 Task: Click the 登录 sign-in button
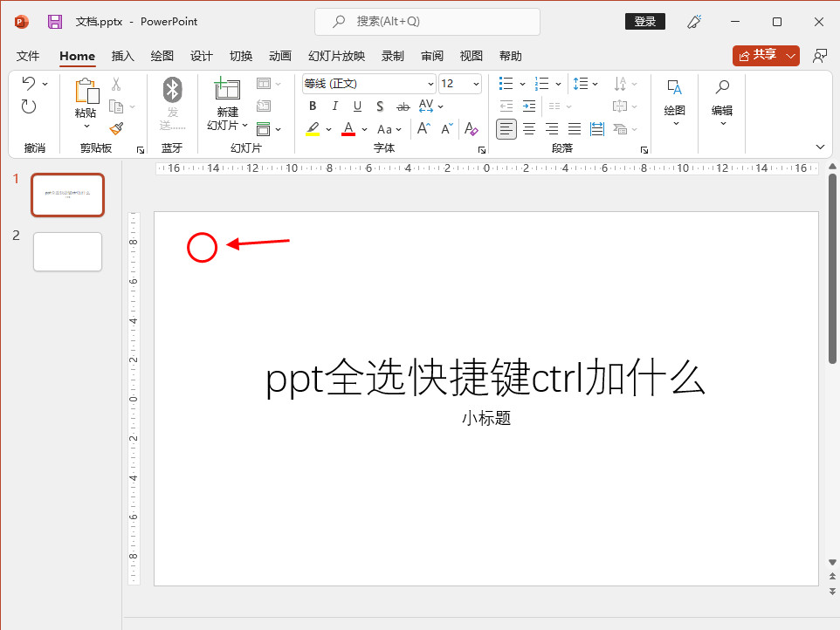645,22
